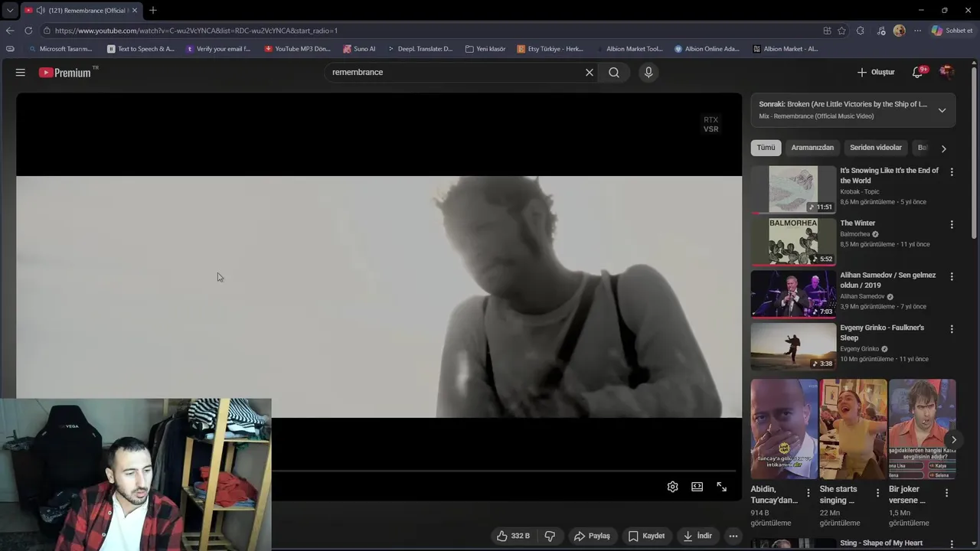Open options menu for Faulkner's Sleep video
Image resolution: width=980 pixels, height=551 pixels.
(952, 329)
